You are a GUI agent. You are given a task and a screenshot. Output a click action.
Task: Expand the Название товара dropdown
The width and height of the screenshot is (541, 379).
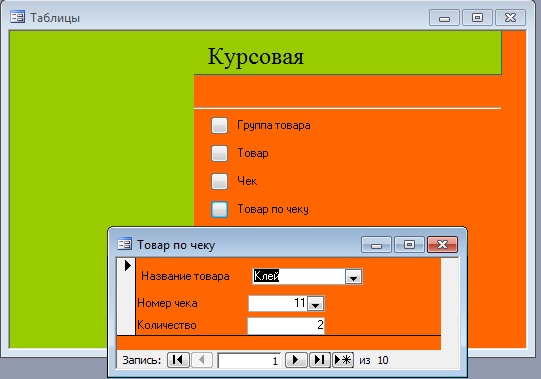coord(353,276)
